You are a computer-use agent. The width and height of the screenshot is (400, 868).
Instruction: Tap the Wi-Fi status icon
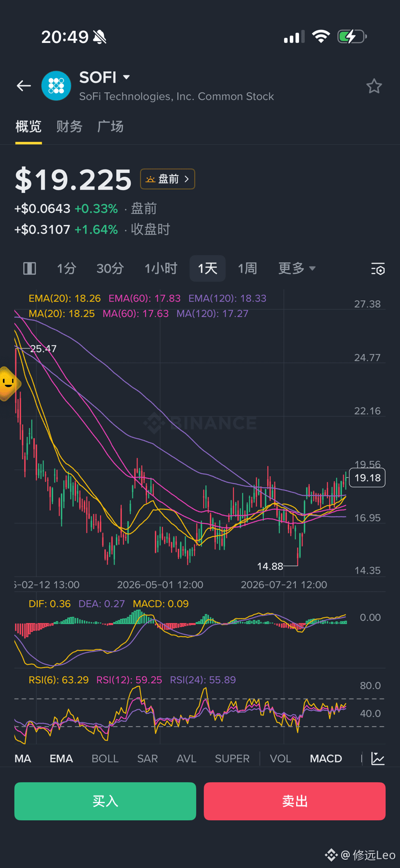coord(321,36)
